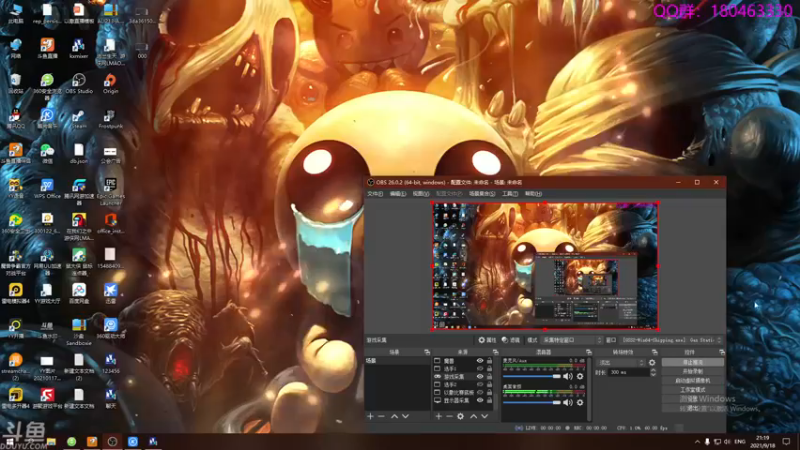Select the Sandboxie desktop icon
The image size is (800, 450).
point(79,332)
